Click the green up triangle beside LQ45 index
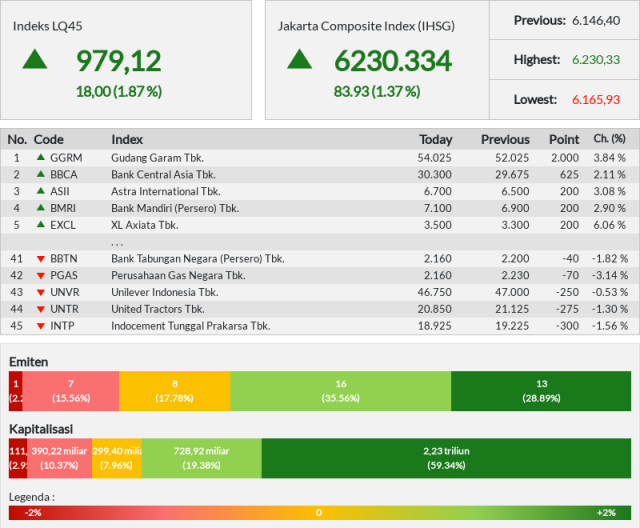 35,59
